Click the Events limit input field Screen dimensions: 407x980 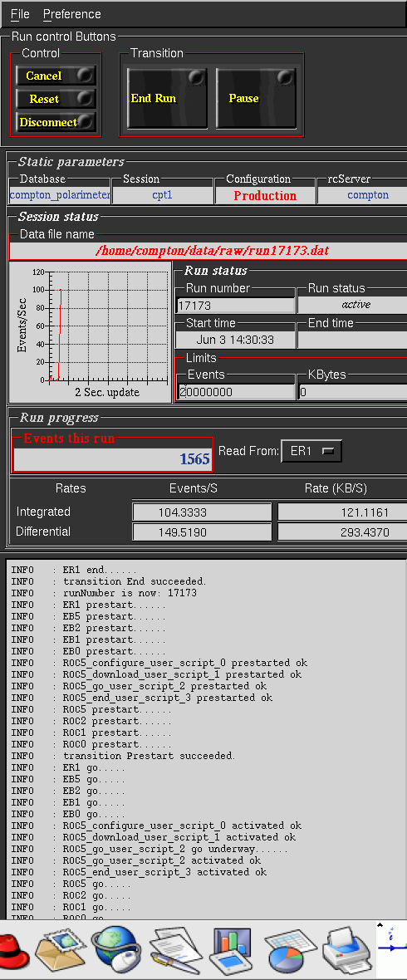[236, 392]
